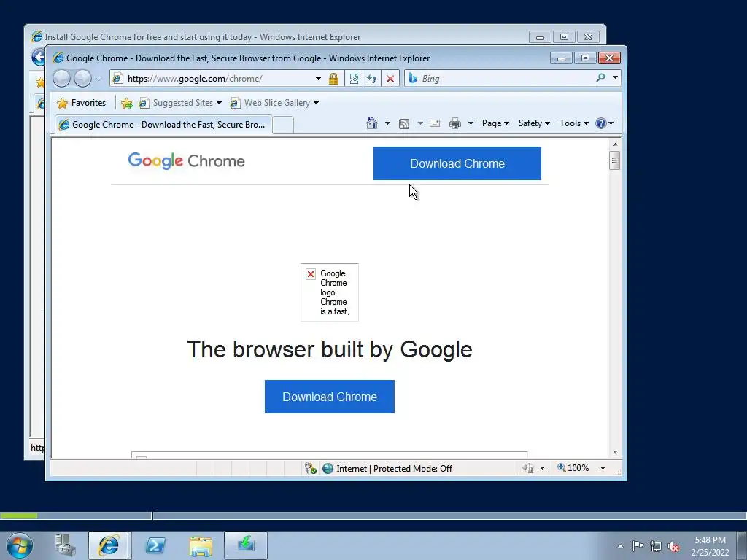Viewport: 747px width, 560px height.
Task: Open the Tools menu
Action: [x=573, y=123]
